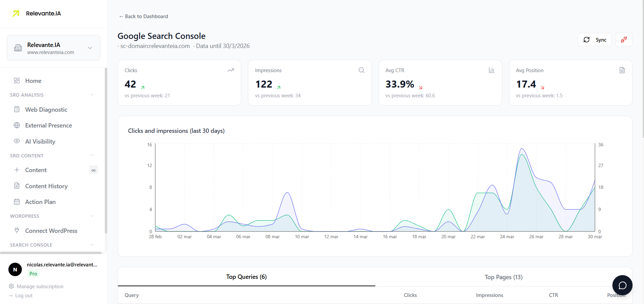Viewport: 644px width, 304px height.
Task: Collapse the SRO ANALYSIS section
Action: click(x=92, y=95)
